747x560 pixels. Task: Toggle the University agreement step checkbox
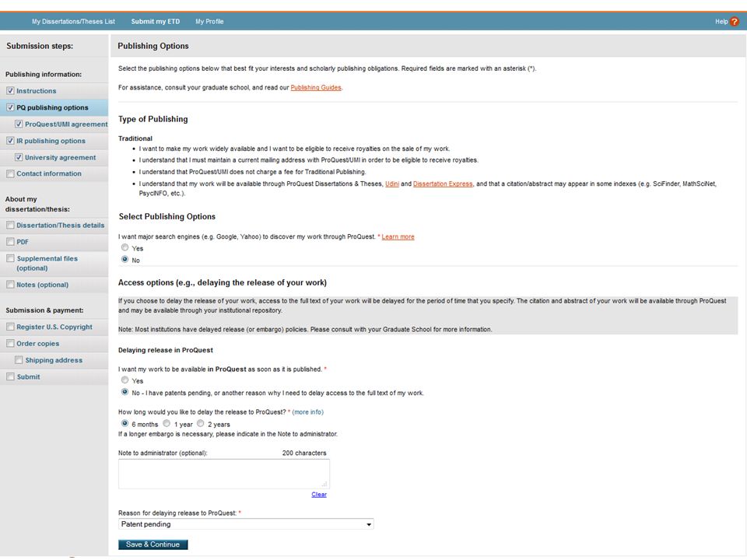click(x=19, y=157)
